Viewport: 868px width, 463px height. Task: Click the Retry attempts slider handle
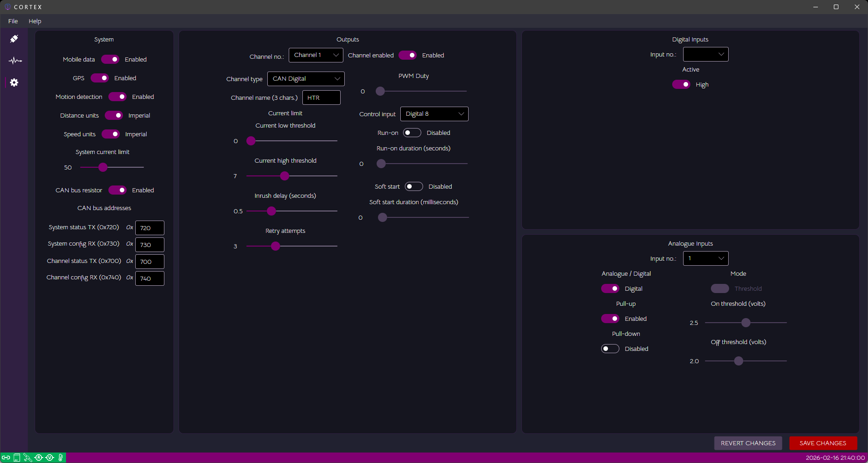pos(276,246)
